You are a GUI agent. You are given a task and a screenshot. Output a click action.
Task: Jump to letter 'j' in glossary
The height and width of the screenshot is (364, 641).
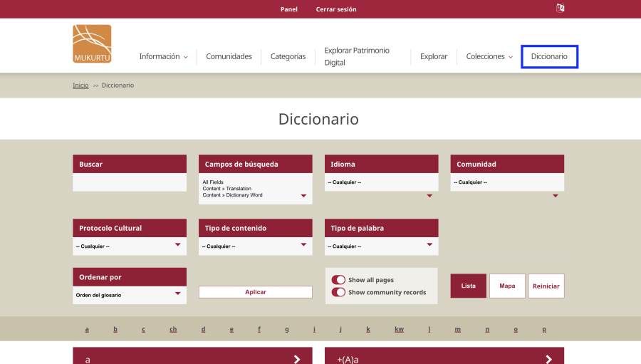340,329
